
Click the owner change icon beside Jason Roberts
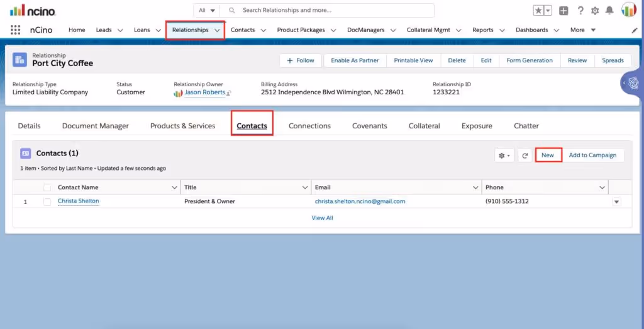(229, 93)
